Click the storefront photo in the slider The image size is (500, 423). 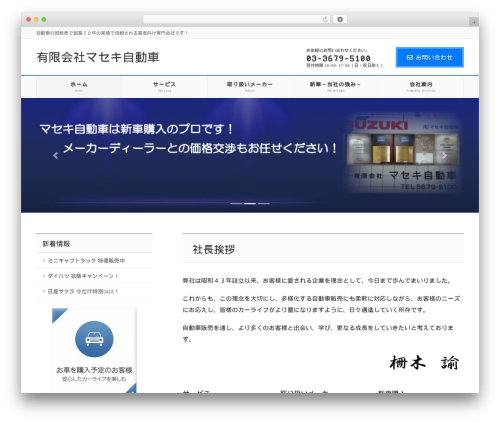[x=402, y=153]
